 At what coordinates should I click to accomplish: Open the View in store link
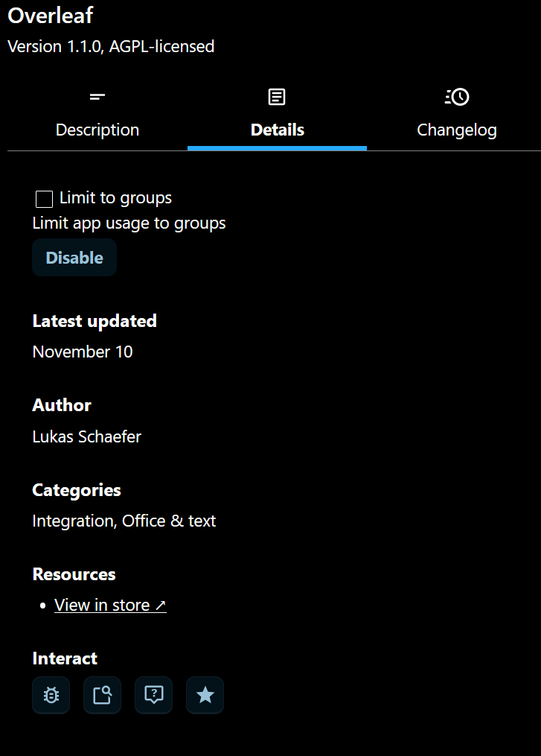(x=110, y=606)
